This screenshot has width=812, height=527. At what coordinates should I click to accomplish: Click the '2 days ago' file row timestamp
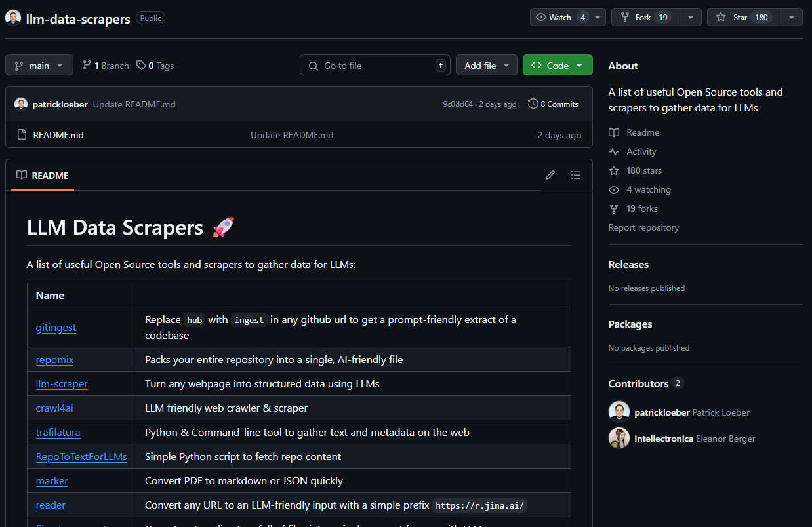[x=559, y=135]
